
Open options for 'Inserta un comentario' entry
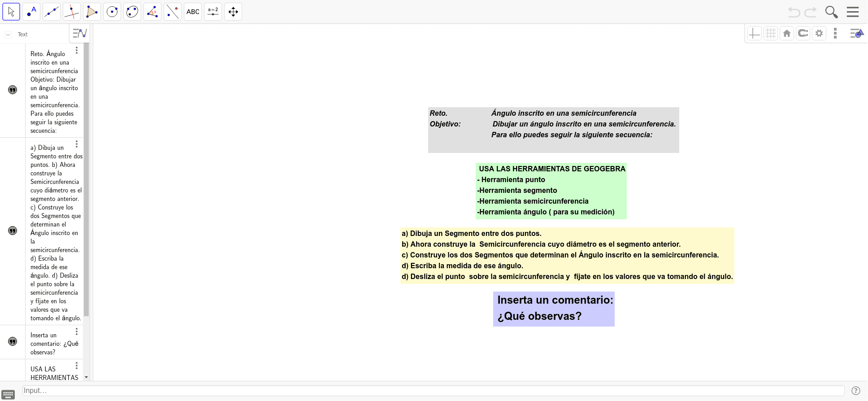[77, 331]
